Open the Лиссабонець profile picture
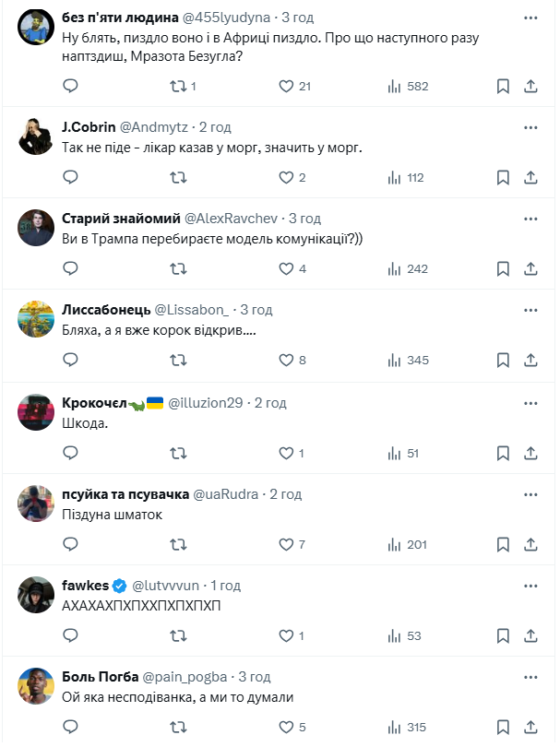 [35, 318]
